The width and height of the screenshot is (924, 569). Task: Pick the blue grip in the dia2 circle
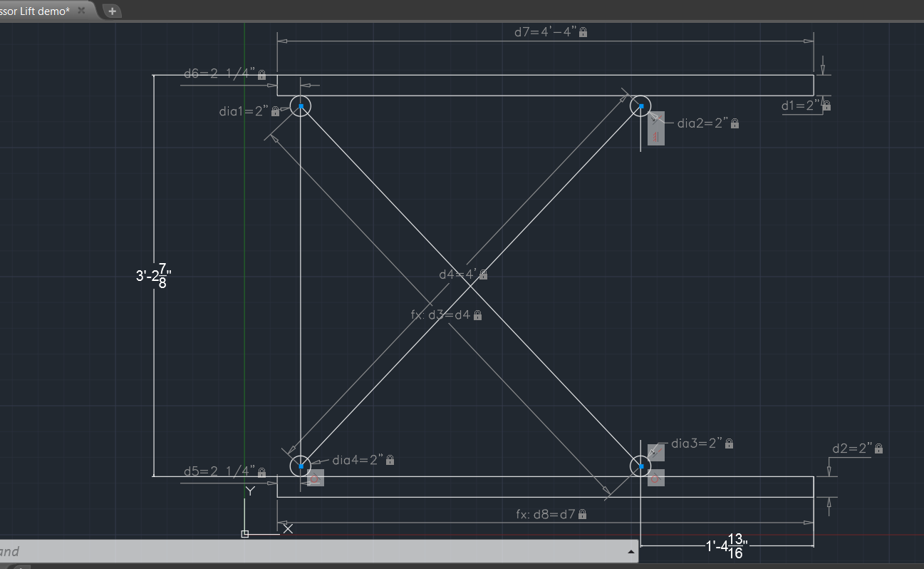[x=640, y=106]
